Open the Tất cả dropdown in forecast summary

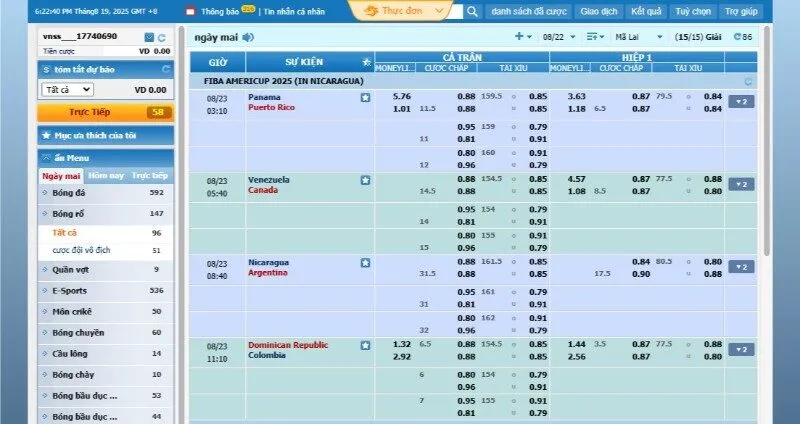click(68, 89)
